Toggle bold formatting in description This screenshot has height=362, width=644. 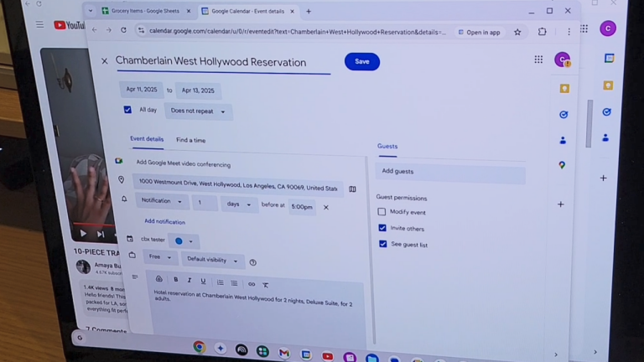click(176, 280)
